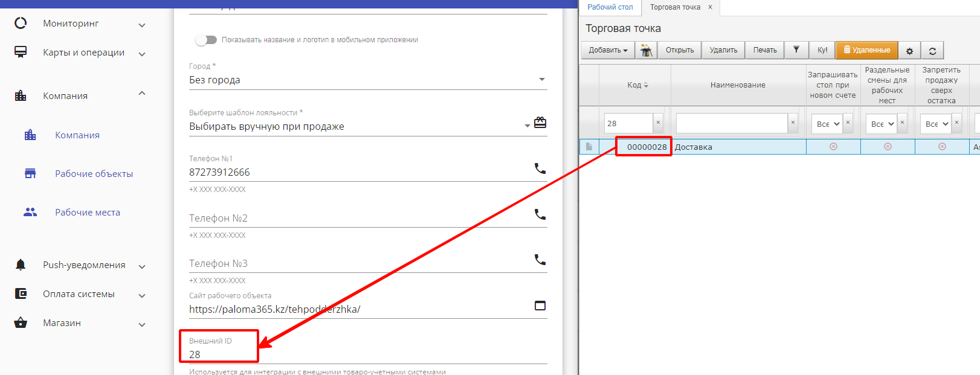Toggle Запрашивать стол status for Доставка row
This screenshot has height=375, width=980.
click(x=833, y=147)
